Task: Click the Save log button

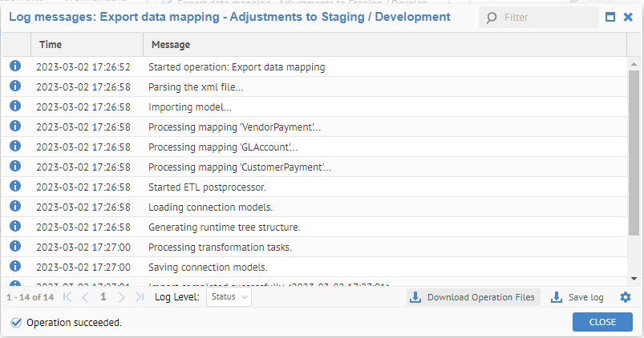Action: pos(577,297)
